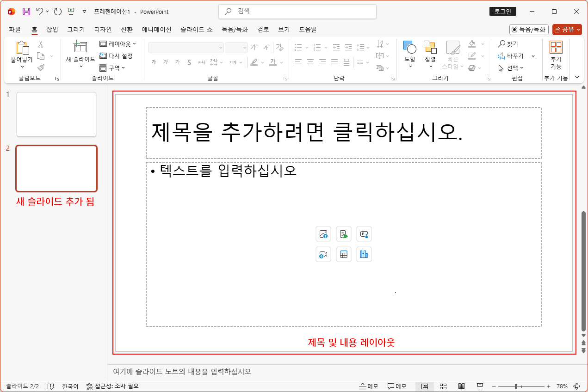This screenshot has height=392, width=588.
Task: Insert a SmartArt graphic from the placeholder
Action: (x=343, y=234)
